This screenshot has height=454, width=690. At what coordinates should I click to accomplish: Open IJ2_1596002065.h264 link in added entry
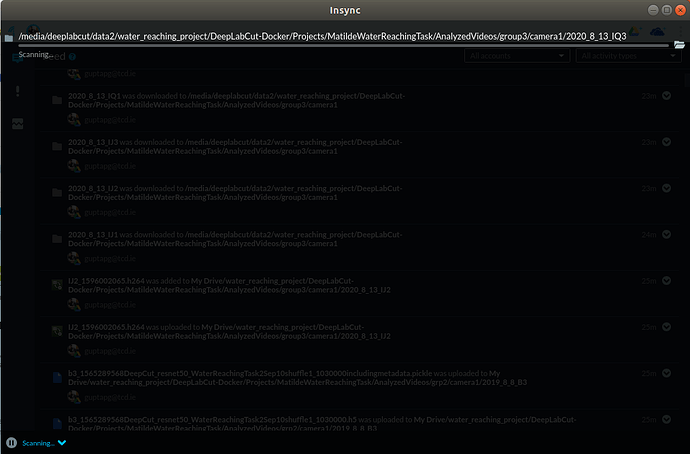106,281
